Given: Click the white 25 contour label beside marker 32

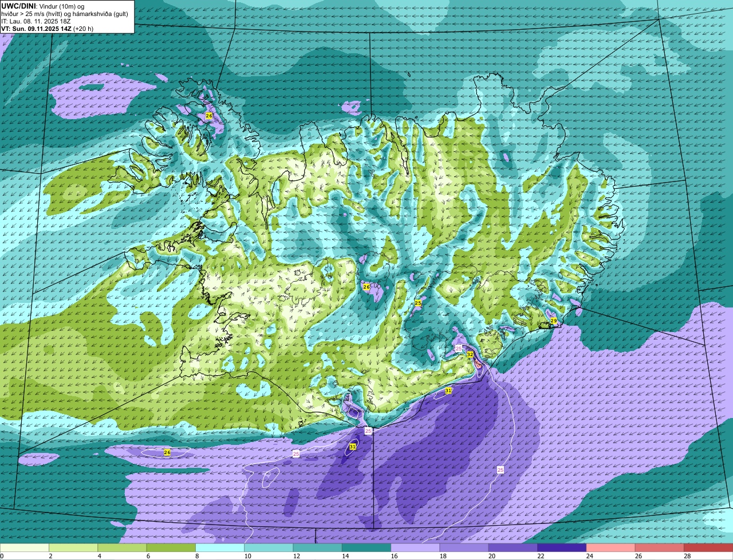Looking at the screenshot, I should point(458,348).
